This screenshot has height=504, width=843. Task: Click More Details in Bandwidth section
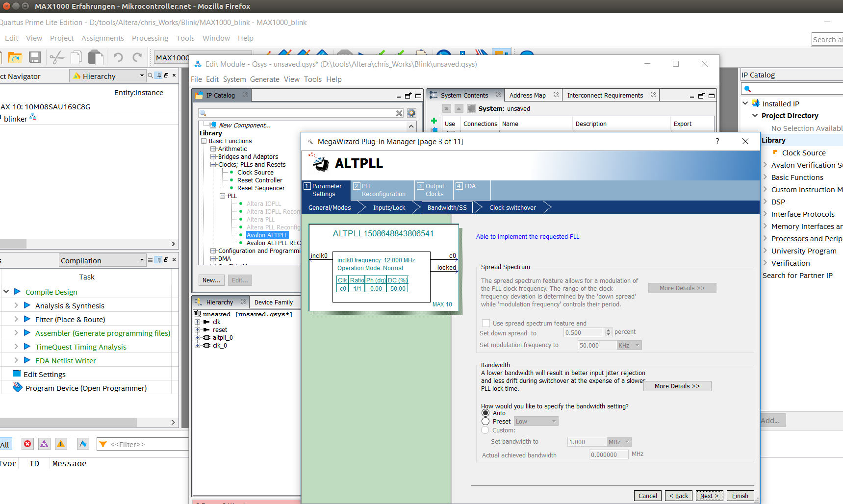(x=677, y=386)
